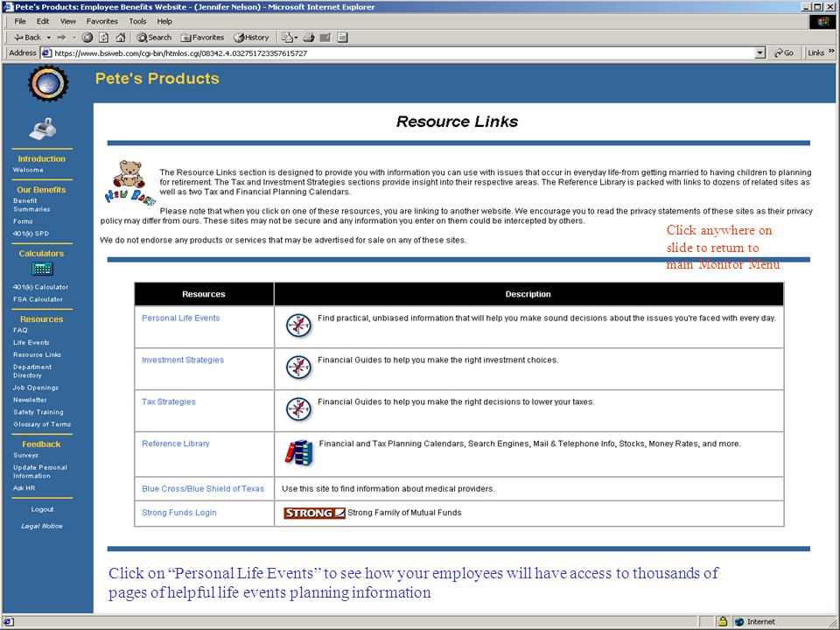The height and width of the screenshot is (630, 840).
Task: Click the Discuss toolbar icon
Action: (x=343, y=38)
